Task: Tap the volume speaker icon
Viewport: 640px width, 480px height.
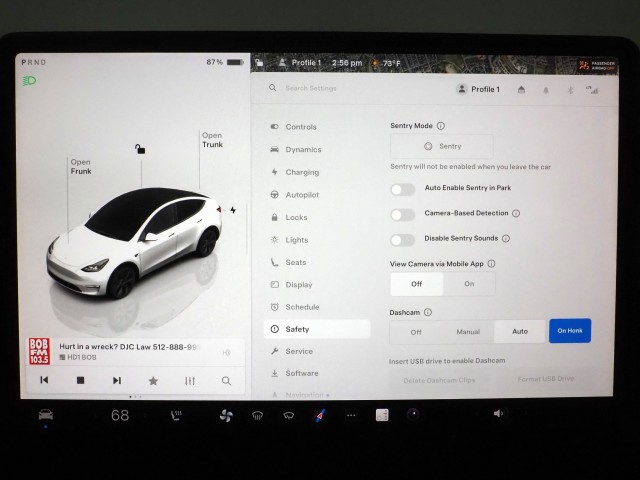Action: coord(498,413)
